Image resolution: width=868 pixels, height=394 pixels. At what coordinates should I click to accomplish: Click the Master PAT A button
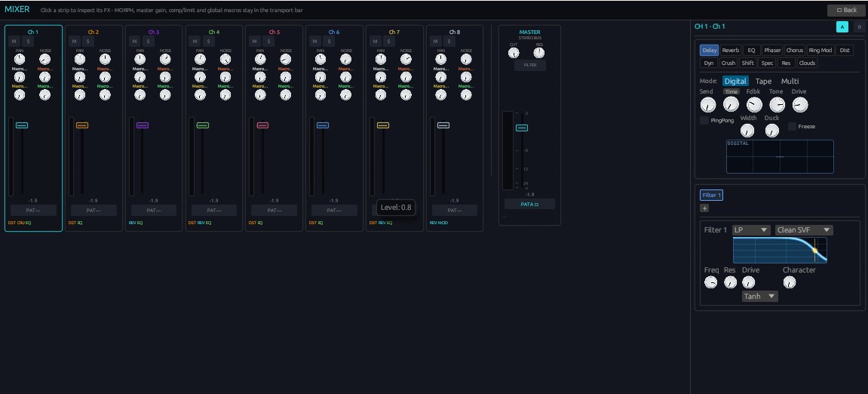[x=529, y=205]
